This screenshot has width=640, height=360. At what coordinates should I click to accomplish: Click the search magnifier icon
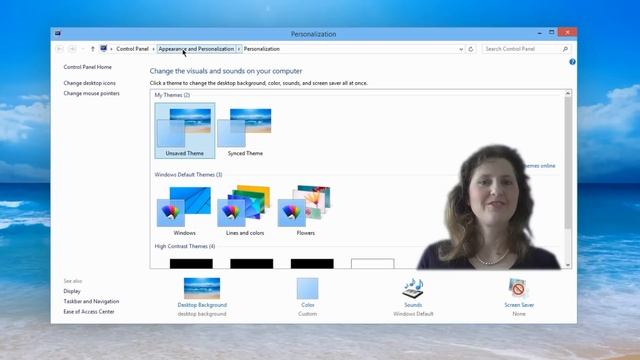(x=565, y=49)
